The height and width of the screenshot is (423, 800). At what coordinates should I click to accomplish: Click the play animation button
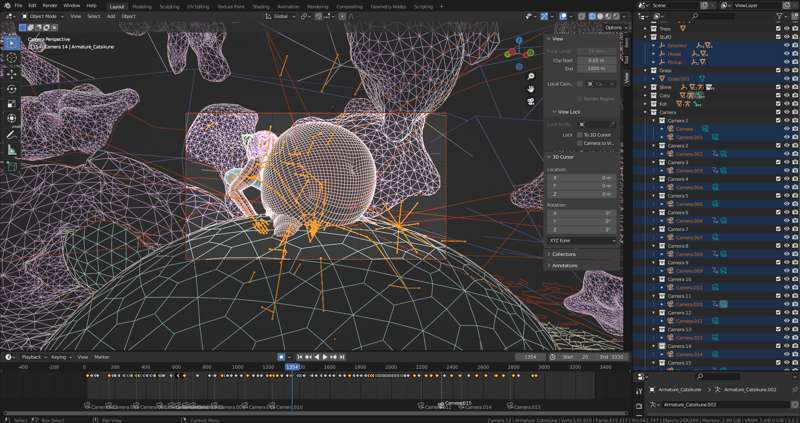pos(325,357)
